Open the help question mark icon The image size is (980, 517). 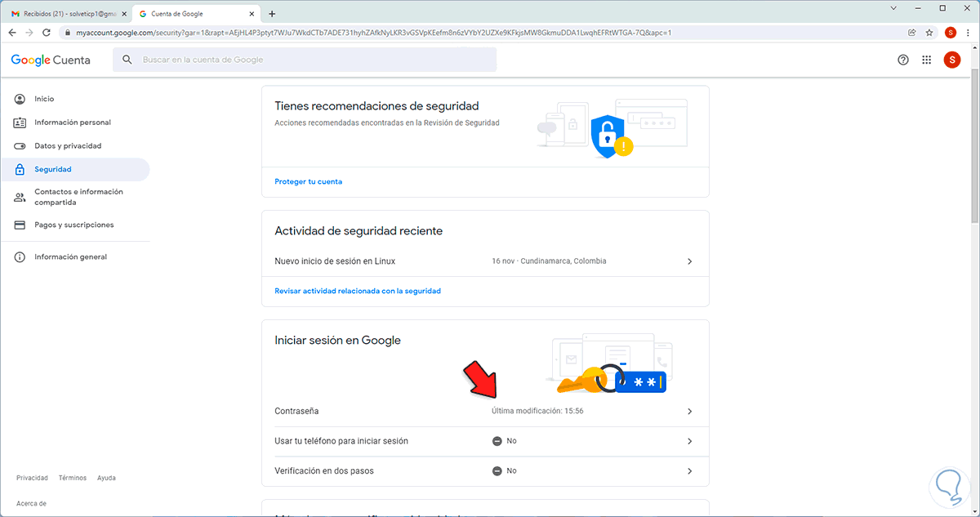(903, 60)
